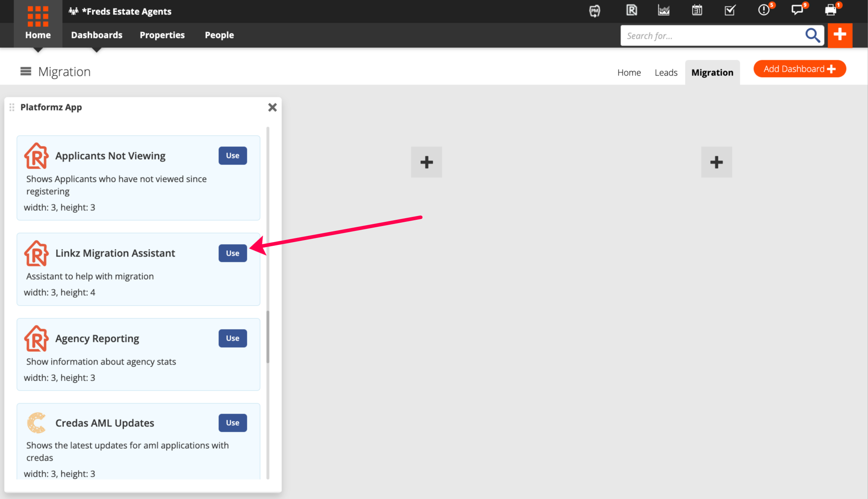Click the 'Migration' page title text
Image resolution: width=868 pixels, height=499 pixels.
(x=64, y=72)
